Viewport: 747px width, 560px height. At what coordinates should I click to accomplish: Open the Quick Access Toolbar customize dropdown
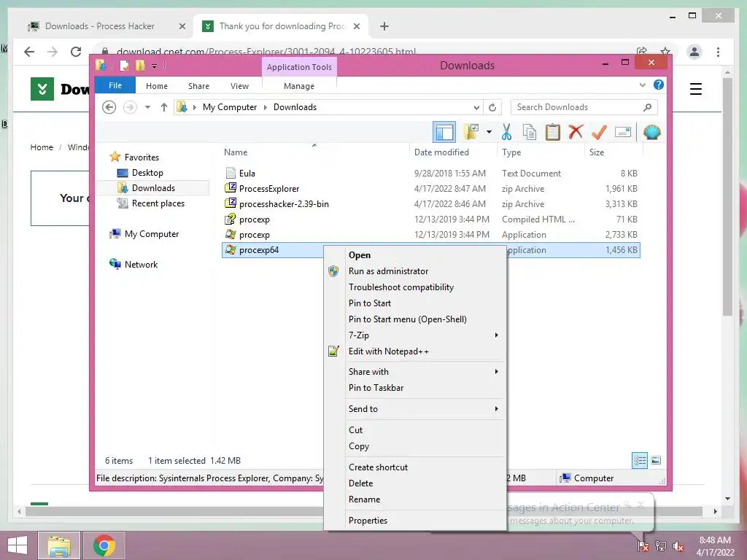pyautogui.click(x=155, y=66)
